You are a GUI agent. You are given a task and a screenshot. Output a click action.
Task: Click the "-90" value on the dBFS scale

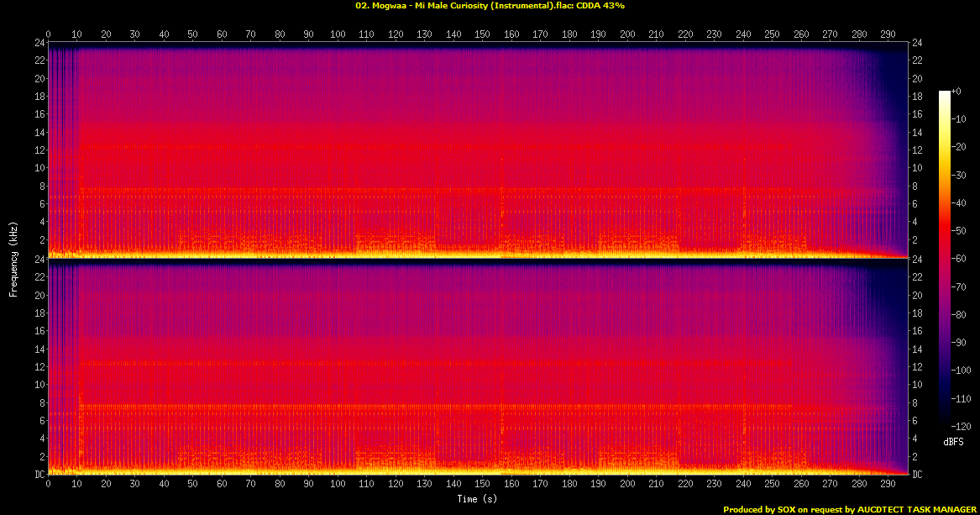959,343
